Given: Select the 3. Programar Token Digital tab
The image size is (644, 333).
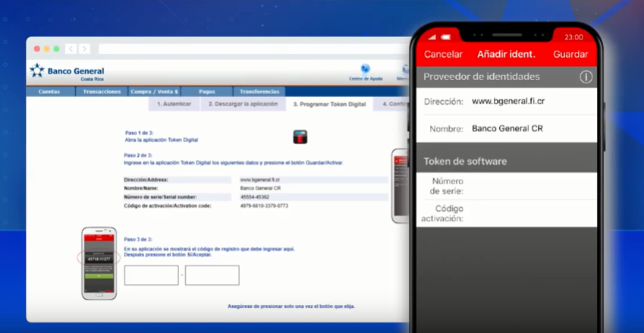Looking at the screenshot, I should pyautogui.click(x=329, y=104).
